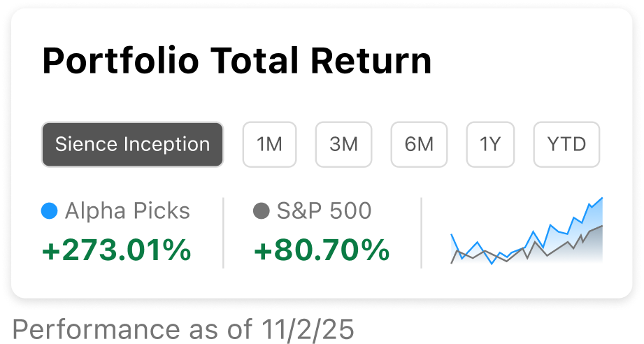Switch to the 1M period
Viewport: 644px width, 344px height.
tap(269, 145)
